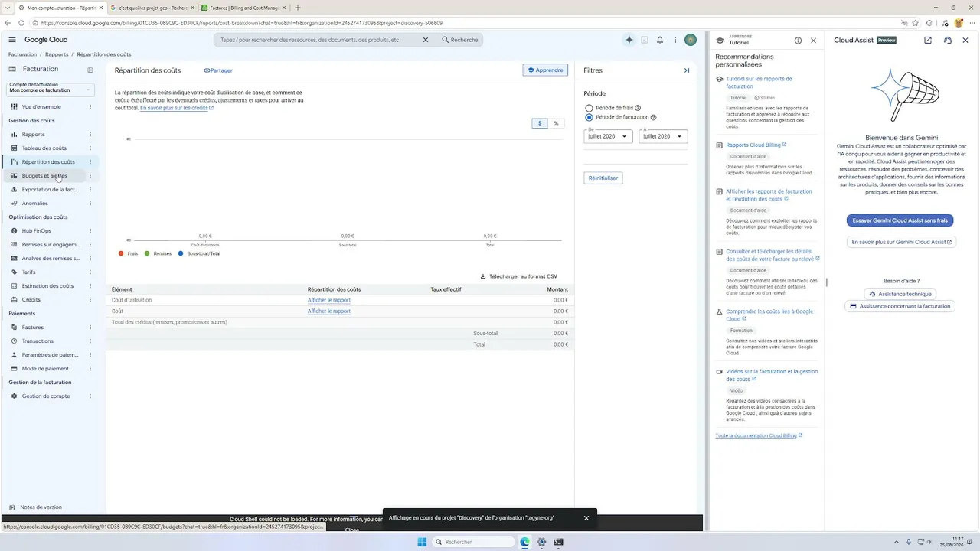Screen dimensions: 980x551
Task: Click Assistance concernant la facturation button
Action: [x=900, y=306]
